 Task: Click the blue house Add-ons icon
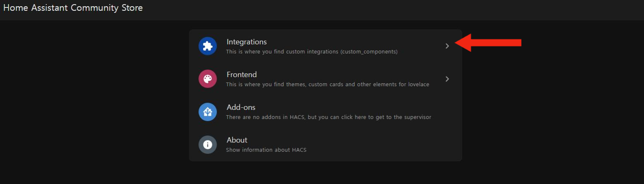[208, 112]
